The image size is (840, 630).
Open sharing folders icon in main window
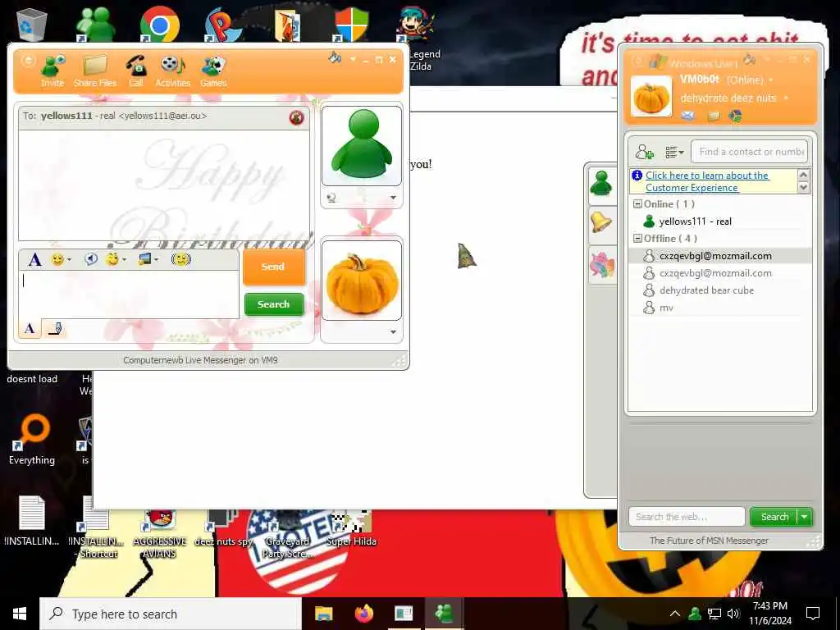714,116
